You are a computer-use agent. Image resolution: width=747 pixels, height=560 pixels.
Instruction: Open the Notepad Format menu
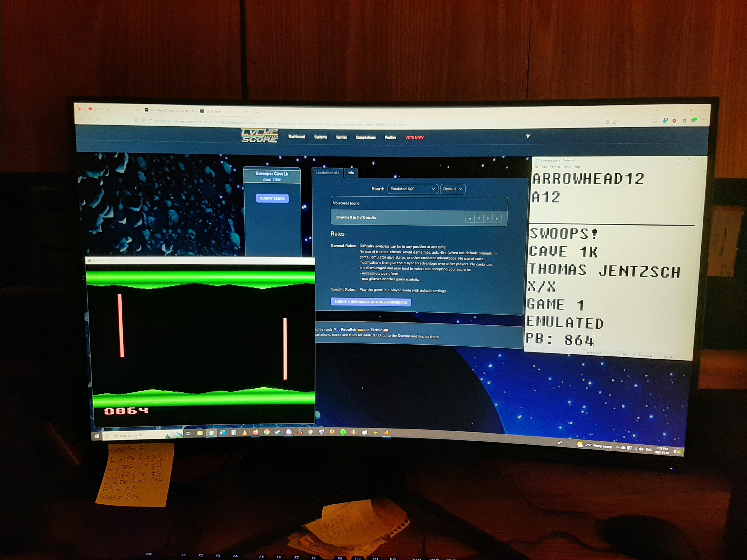tap(555, 167)
